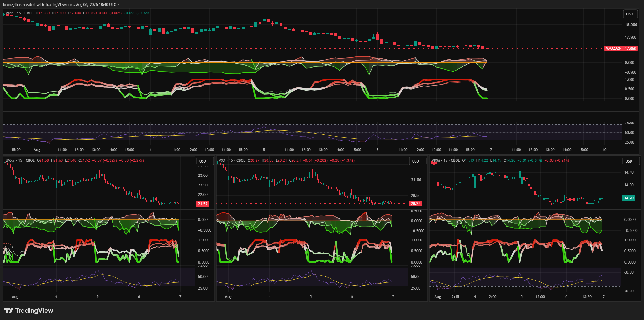Select the VXQ2026 contract label
The height and width of the screenshot is (320, 644).
613,48
